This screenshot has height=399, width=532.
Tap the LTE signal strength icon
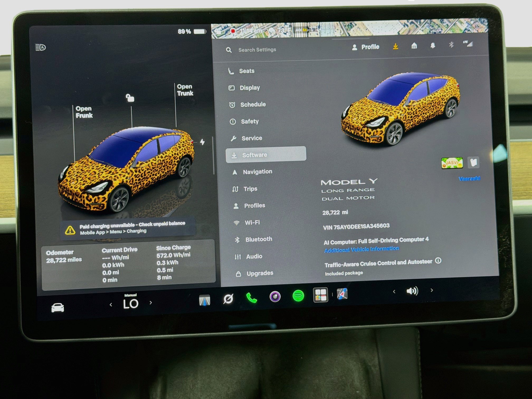pyautogui.click(x=468, y=44)
